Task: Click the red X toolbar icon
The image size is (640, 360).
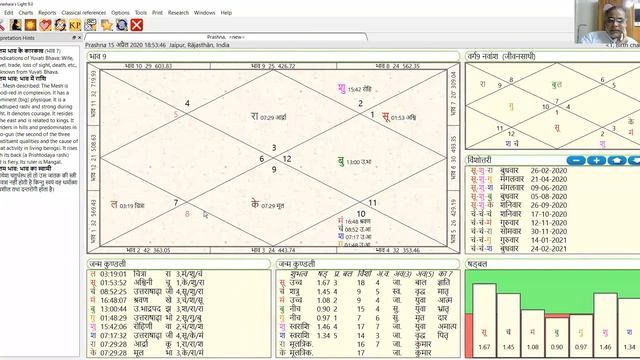Action: click(x=137, y=25)
